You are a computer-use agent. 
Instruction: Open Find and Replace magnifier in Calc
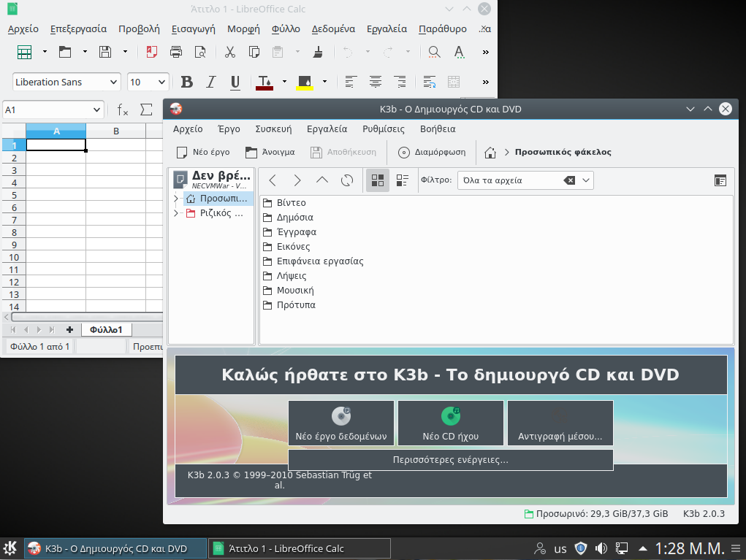tap(434, 52)
